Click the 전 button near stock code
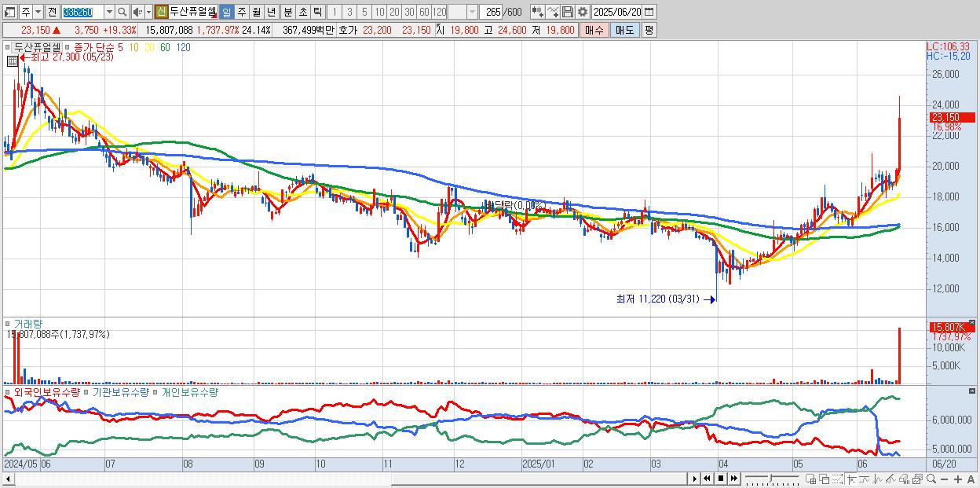Viewport: 980px width, 488px height. coord(52,12)
